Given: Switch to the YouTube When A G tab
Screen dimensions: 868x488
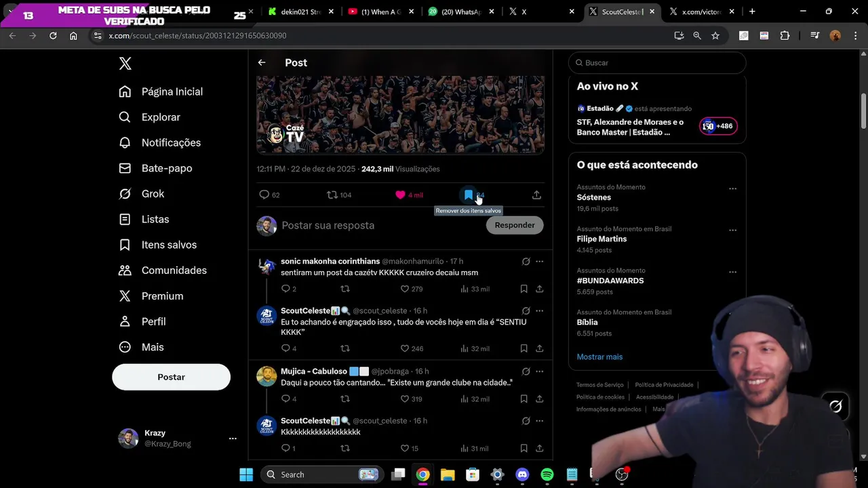Looking at the screenshot, I should [380, 12].
